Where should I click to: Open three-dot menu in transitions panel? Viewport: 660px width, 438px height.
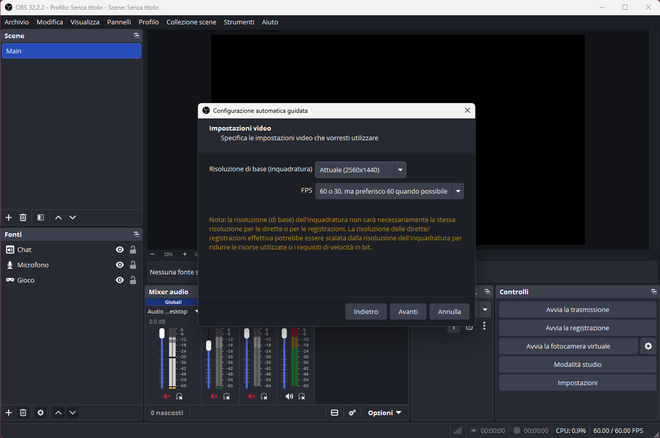point(484,326)
